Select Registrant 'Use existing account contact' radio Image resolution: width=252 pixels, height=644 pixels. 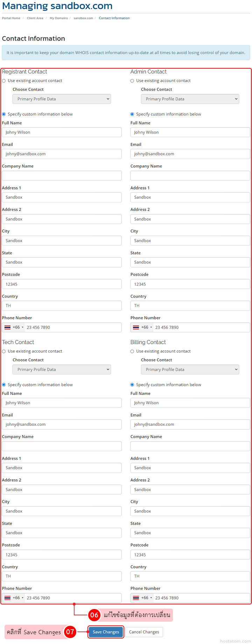(x=4, y=81)
